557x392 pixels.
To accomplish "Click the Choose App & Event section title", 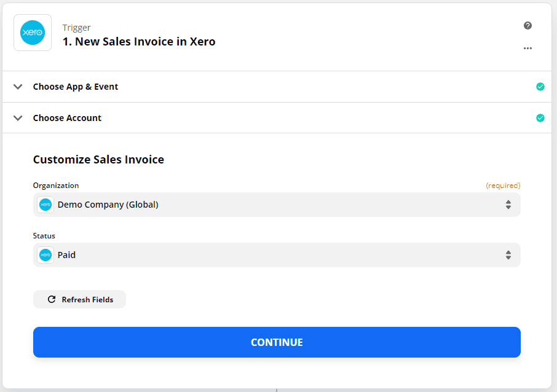I will click(75, 87).
